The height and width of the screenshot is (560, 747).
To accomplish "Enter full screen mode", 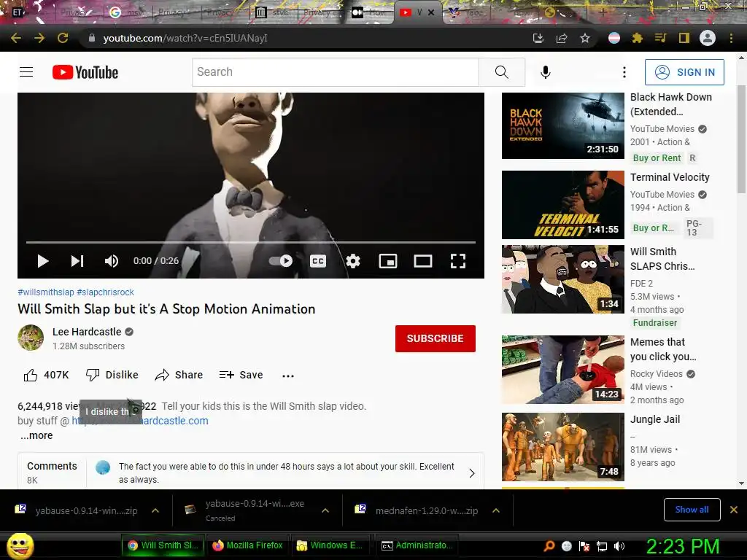I will (458, 261).
